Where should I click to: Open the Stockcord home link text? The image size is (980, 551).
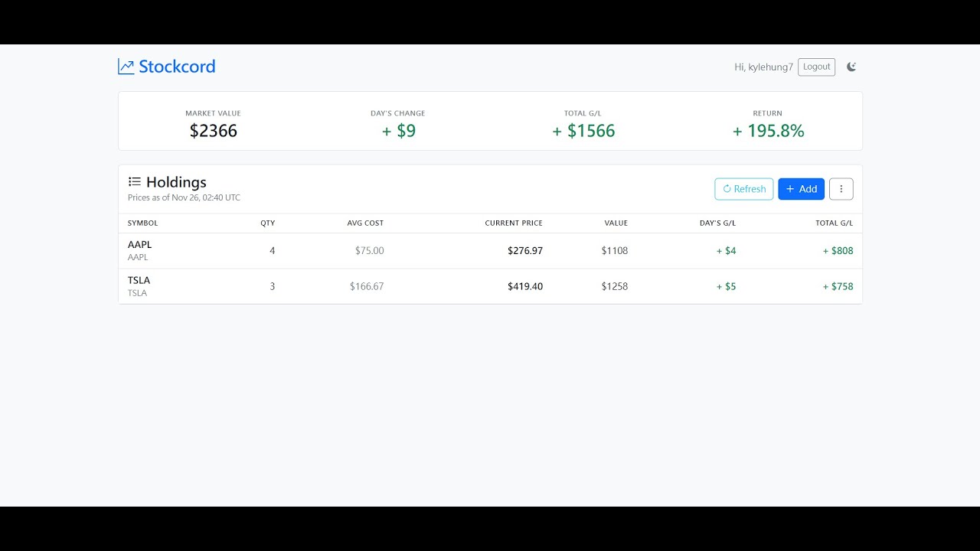177,67
